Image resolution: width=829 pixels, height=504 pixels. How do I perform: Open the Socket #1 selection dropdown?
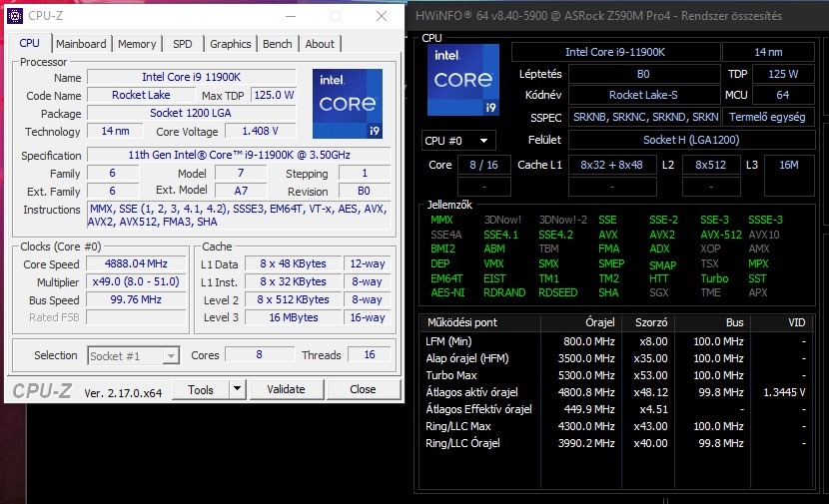click(x=133, y=355)
